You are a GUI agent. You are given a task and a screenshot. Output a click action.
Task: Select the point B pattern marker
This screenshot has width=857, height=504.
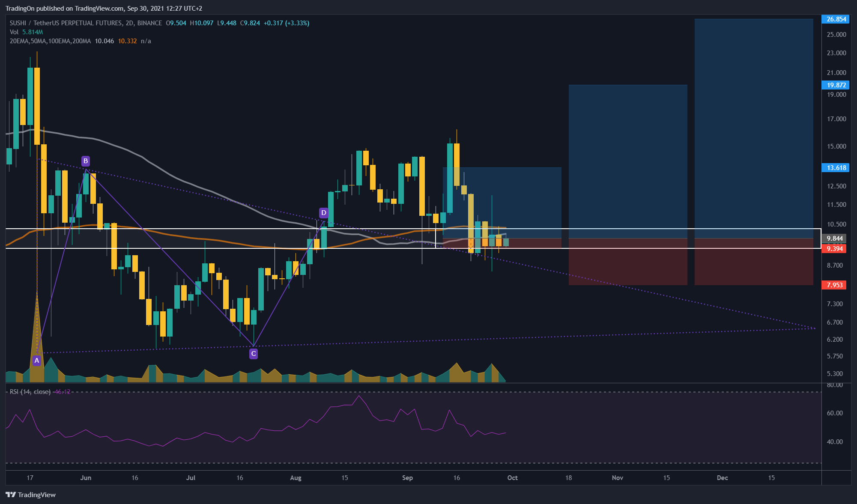tap(86, 161)
